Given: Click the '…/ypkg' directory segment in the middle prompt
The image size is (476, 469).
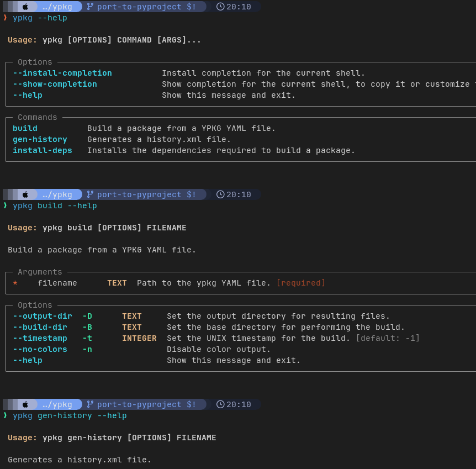Looking at the screenshot, I should pos(57,194).
